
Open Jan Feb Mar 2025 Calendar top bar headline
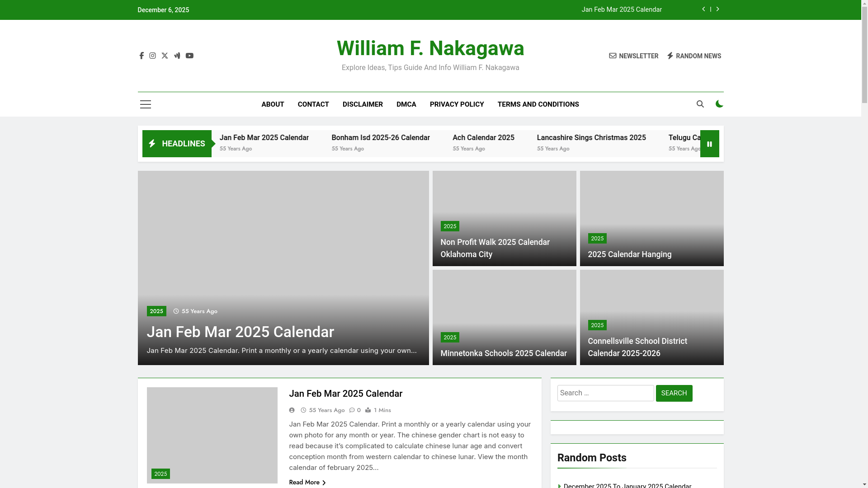pyautogui.click(x=622, y=9)
